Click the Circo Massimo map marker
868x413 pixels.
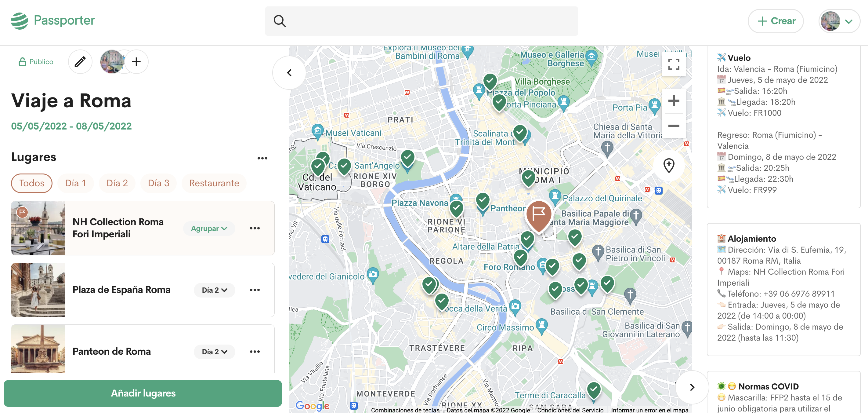click(541, 326)
